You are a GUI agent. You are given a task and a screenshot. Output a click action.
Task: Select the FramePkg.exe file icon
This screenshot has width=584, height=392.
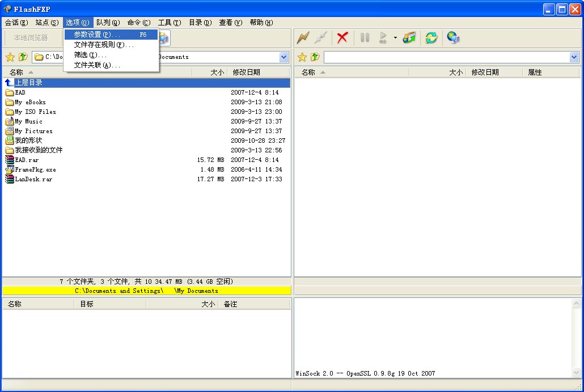coord(9,170)
